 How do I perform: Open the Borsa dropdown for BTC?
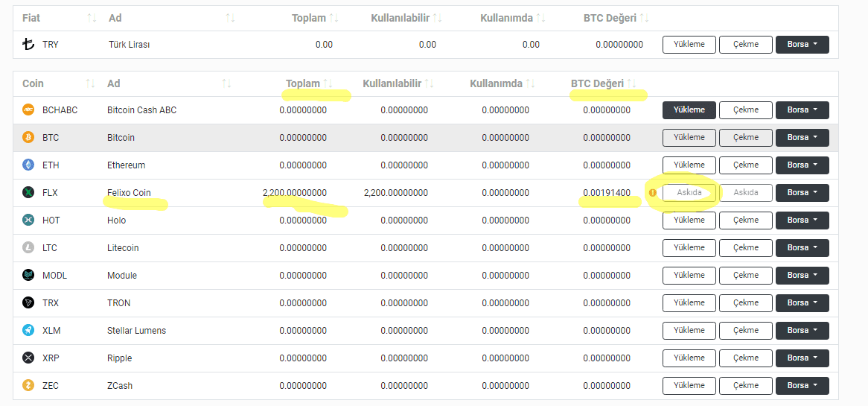802,137
